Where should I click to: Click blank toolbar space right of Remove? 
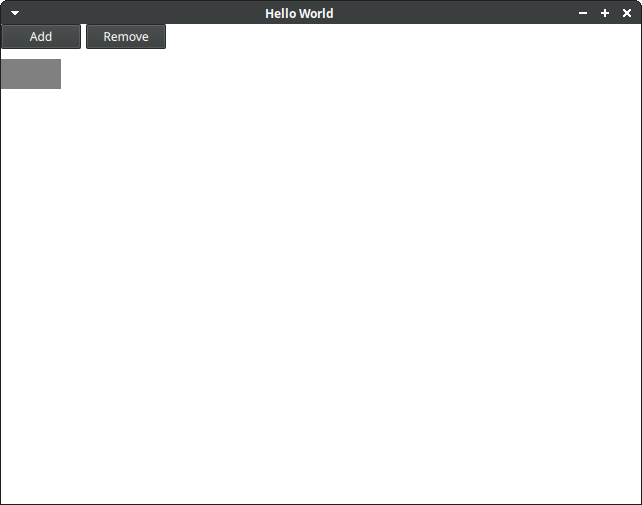400,37
